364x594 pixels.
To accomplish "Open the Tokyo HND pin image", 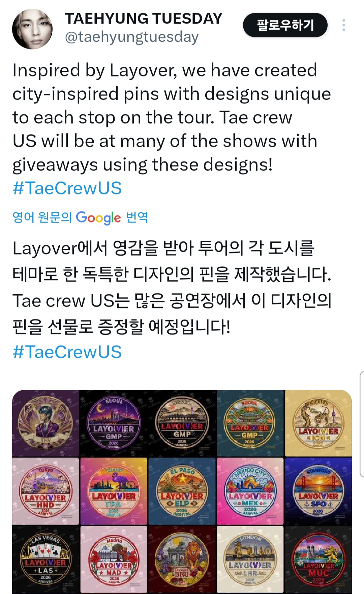I will (46, 491).
